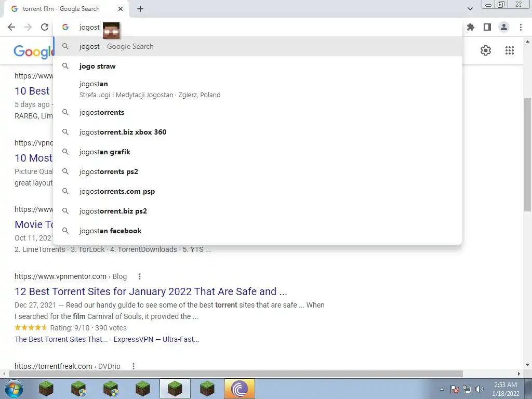
Task: Open '12 Best Torrent Sites for January 2022' result
Action: pos(151,291)
